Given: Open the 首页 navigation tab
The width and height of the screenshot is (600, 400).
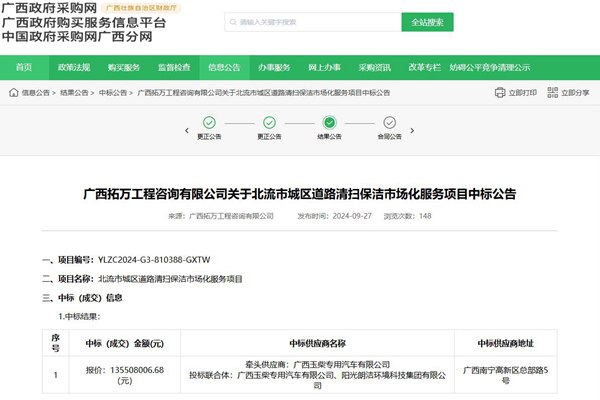Looking at the screenshot, I should click(23, 67).
